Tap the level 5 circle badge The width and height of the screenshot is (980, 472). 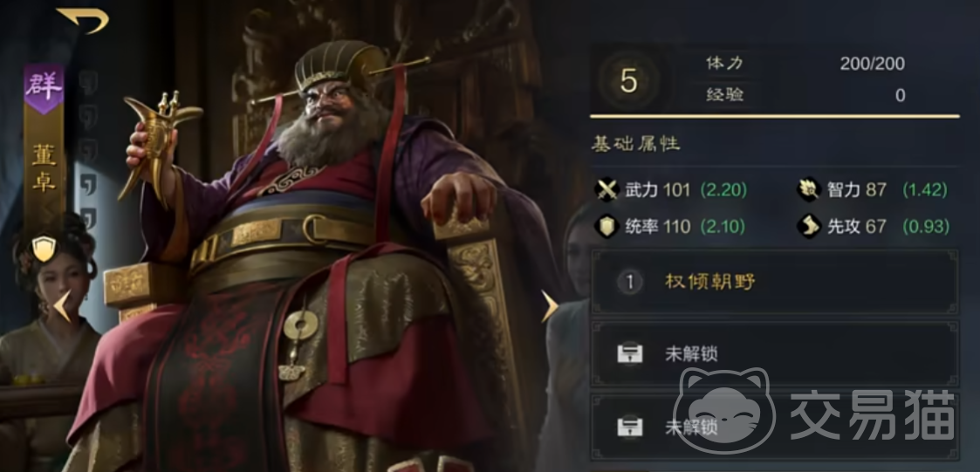(x=628, y=81)
